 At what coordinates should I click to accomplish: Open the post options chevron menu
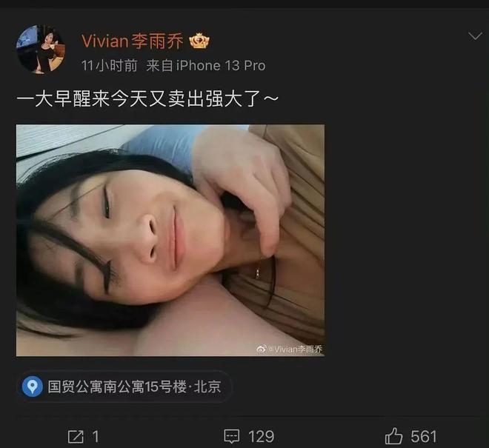point(475,36)
